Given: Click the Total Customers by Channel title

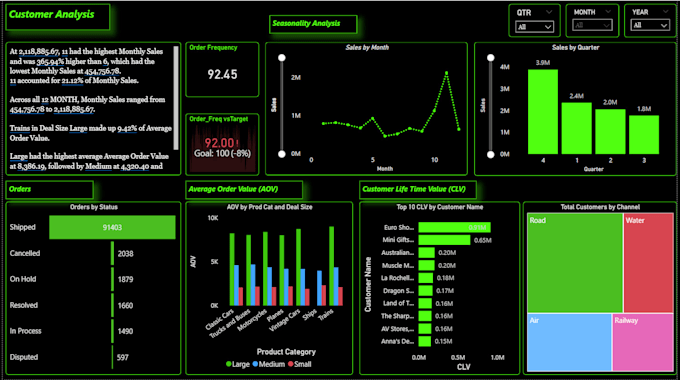Looking at the screenshot, I should 600,207.
